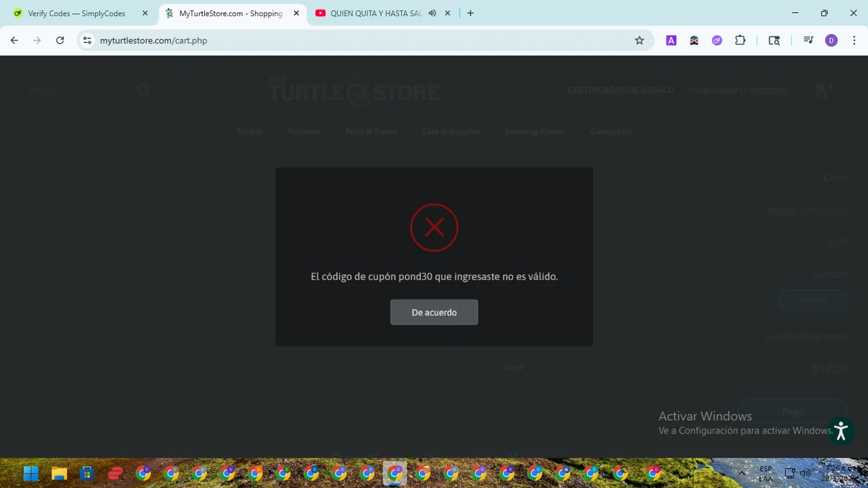Open the round purple extension icon
This screenshot has height=488, width=868.
tap(717, 41)
